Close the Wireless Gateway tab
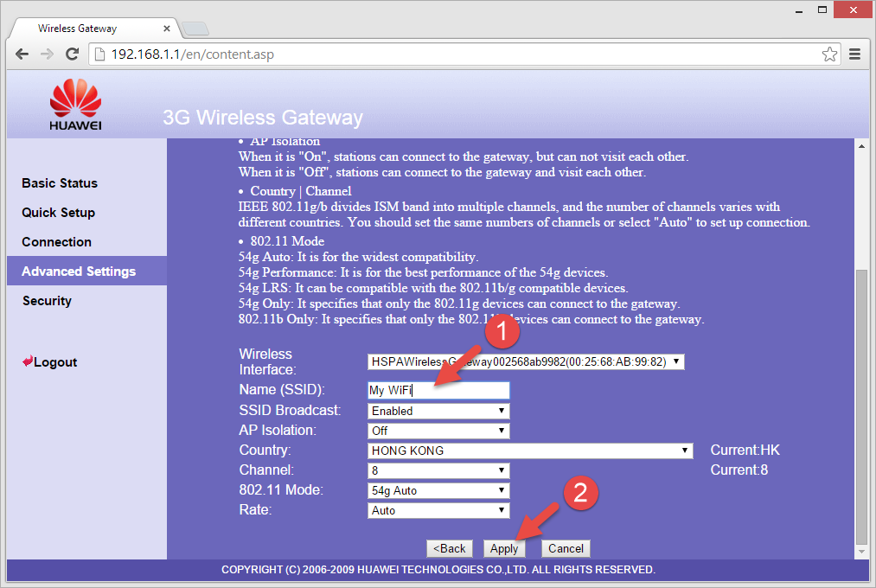 pos(167,29)
